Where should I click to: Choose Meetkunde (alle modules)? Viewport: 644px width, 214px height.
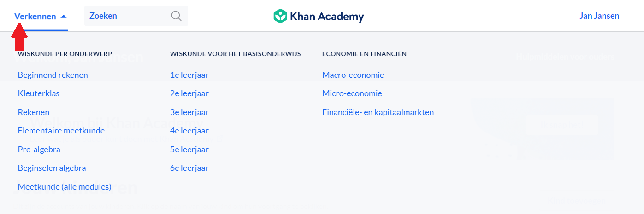coord(65,187)
